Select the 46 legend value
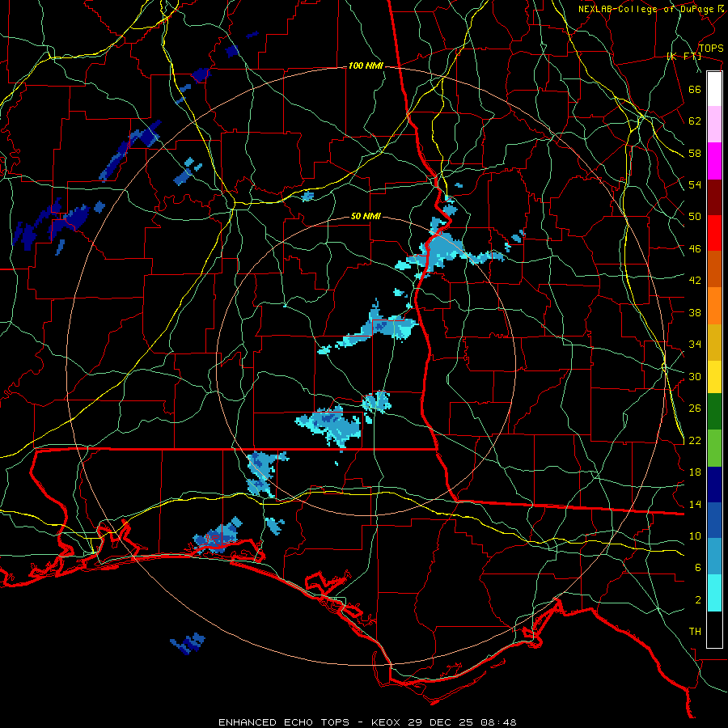Image resolution: width=728 pixels, height=728 pixels. click(x=695, y=249)
